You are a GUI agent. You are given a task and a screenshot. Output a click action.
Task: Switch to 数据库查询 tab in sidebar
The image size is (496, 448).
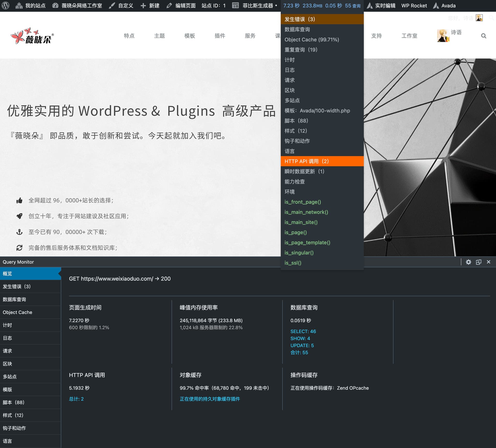14,299
